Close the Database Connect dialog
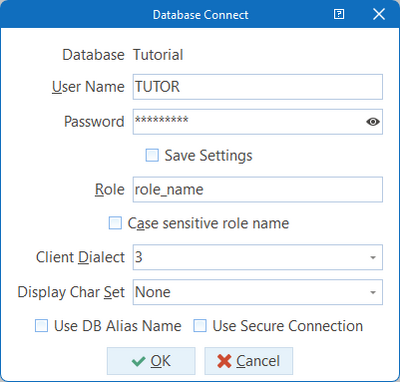 [379, 14]
